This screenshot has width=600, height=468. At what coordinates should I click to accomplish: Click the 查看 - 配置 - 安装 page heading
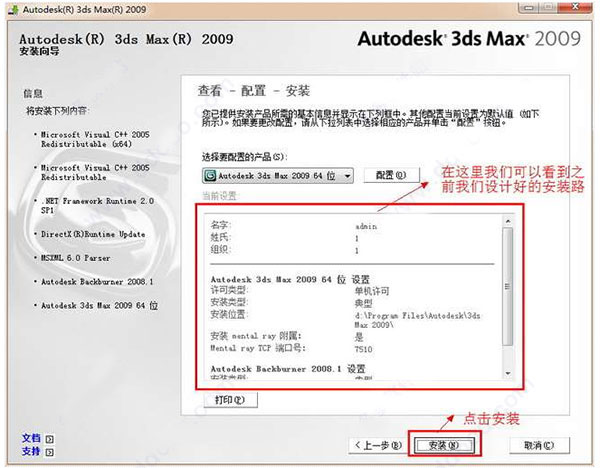click(253, 91)
